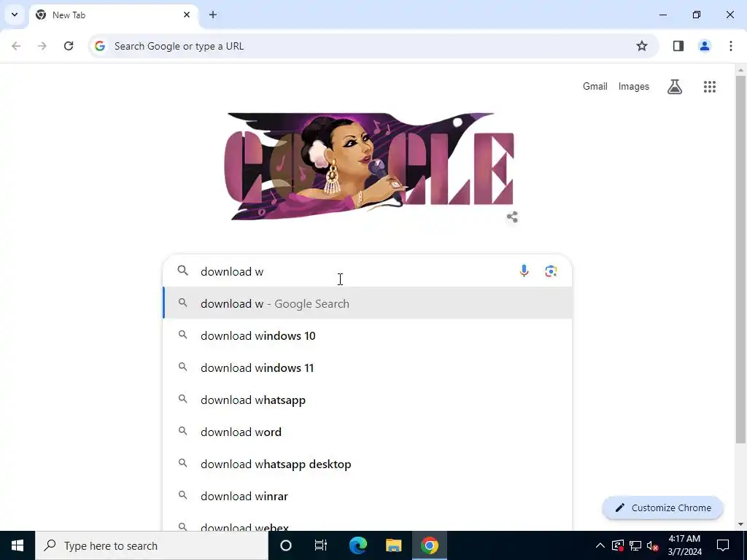This screenshot has width=747, height=560.
Task: Open the Gmail link
Action: pos(595,86)
